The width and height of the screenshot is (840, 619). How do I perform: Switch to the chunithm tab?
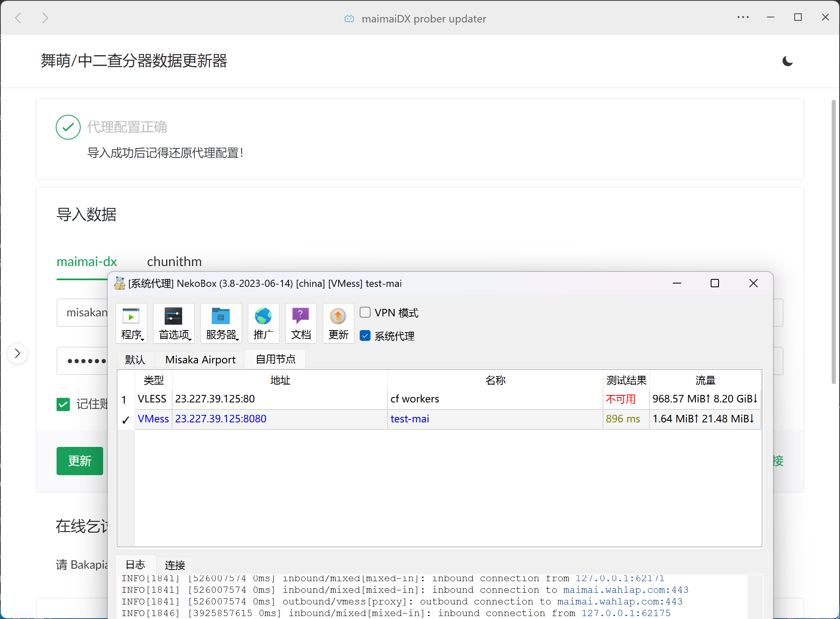[174, 261]
